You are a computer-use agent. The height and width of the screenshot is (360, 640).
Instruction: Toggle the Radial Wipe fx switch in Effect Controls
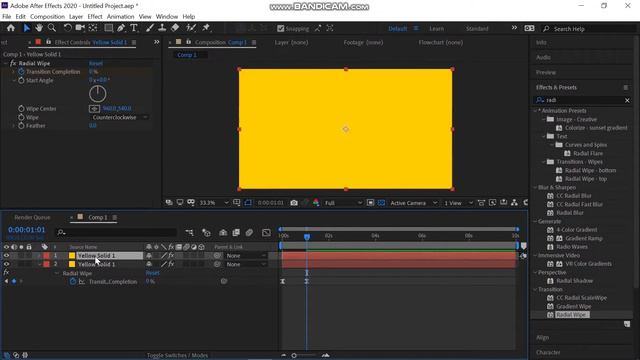point(13,63)
